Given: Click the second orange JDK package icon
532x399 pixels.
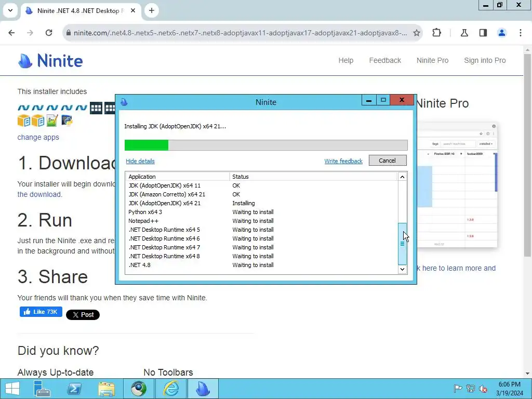Looking at the screenshot, I should (x=37, y=121).
